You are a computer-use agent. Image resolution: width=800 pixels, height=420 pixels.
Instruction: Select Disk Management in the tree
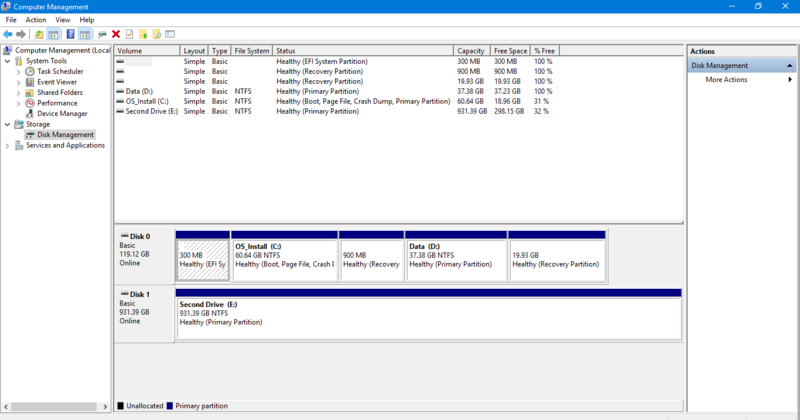65,135
